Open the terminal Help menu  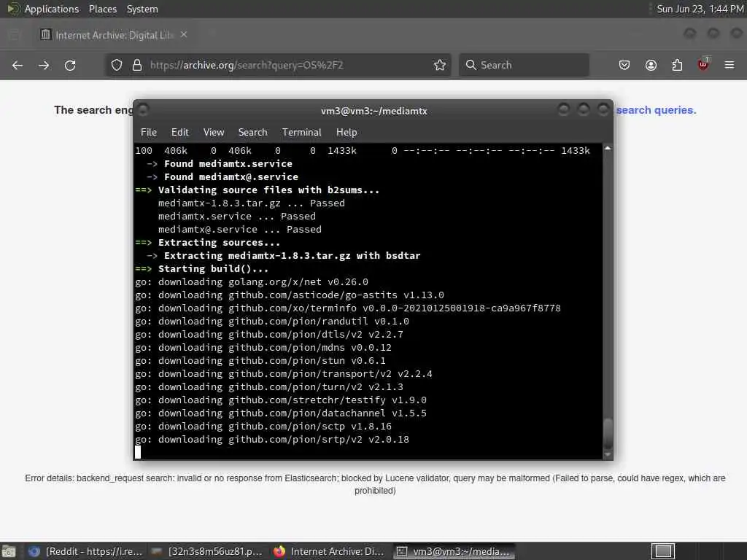point(347,133)
